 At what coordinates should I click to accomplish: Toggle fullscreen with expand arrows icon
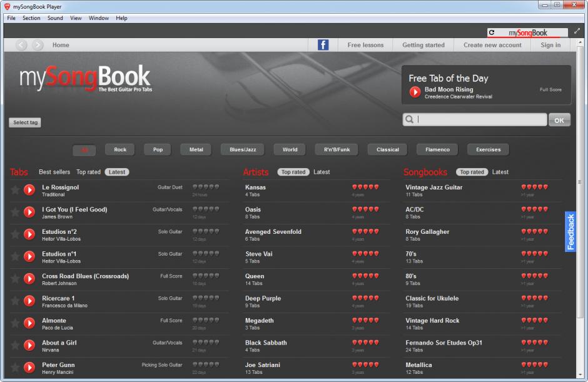point(577,32)
